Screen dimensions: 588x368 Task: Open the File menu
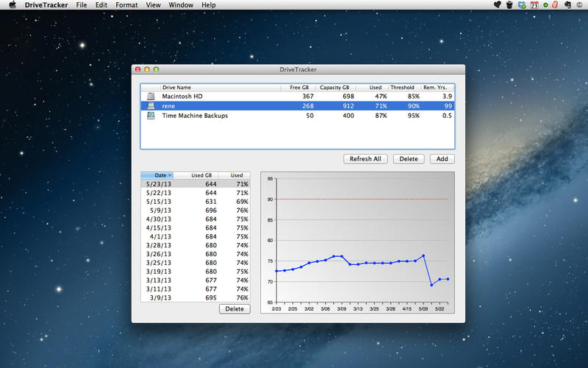(82, 5)
